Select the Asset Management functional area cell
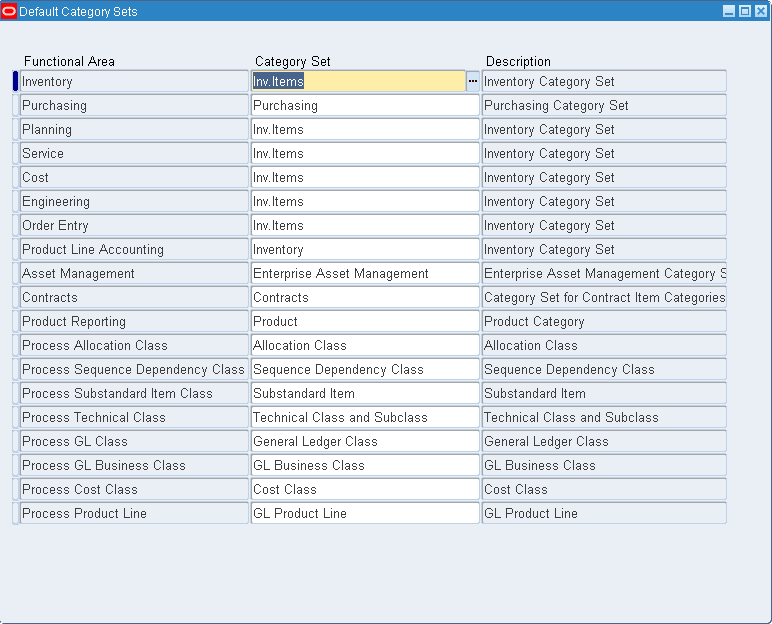The height and width of the screenshot is (624, 772). coord(134,273)
